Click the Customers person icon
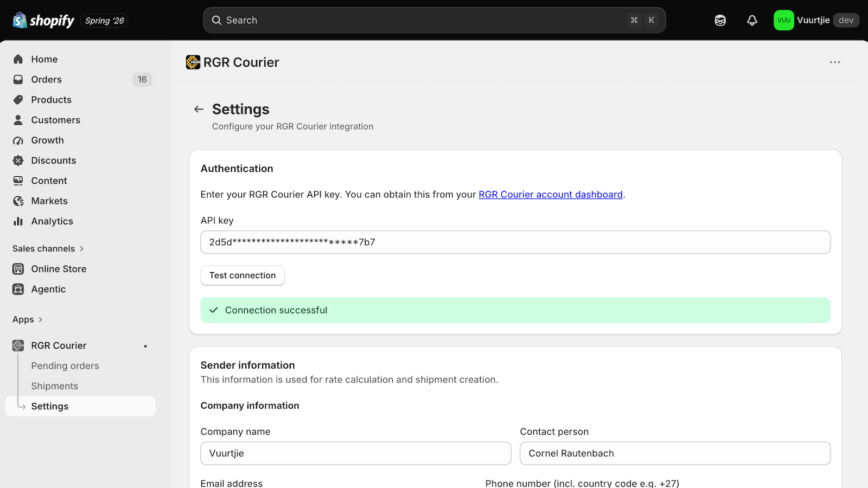Screen dimensions: 868x488 pos(18,120)
